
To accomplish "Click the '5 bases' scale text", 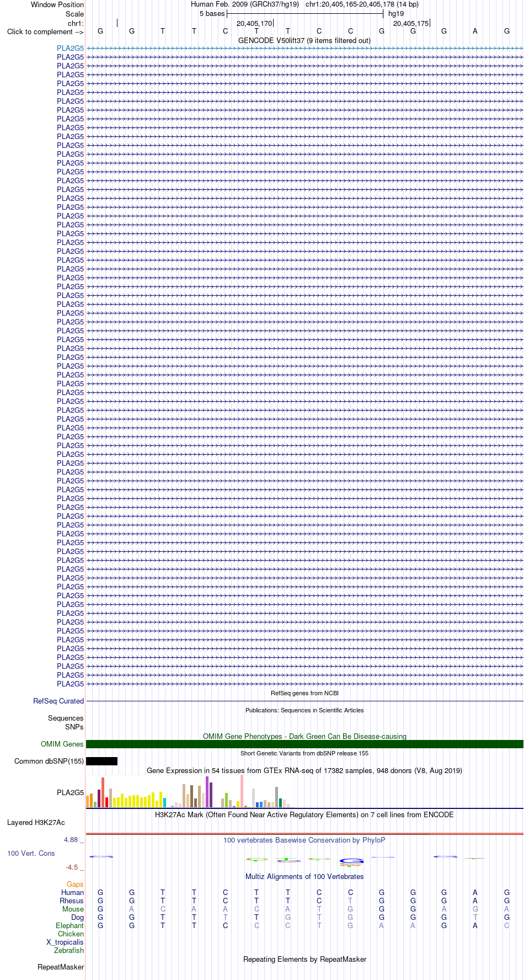I will (x=212, y=14).
